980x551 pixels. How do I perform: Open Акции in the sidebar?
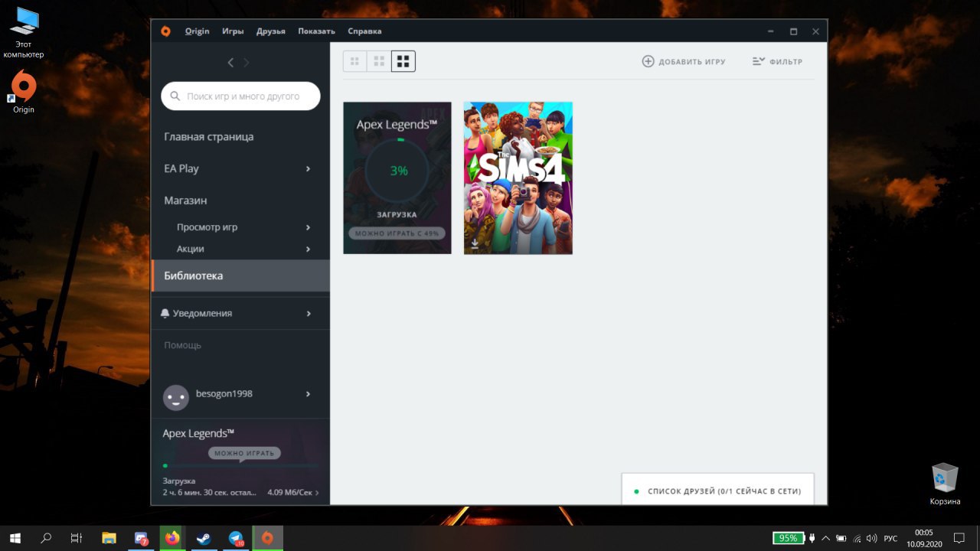190,249
